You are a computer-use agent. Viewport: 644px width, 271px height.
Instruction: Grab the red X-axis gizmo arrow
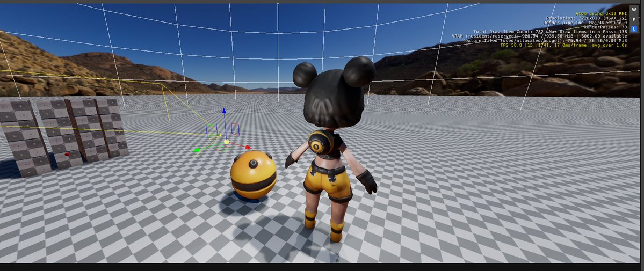coord(247,147)
